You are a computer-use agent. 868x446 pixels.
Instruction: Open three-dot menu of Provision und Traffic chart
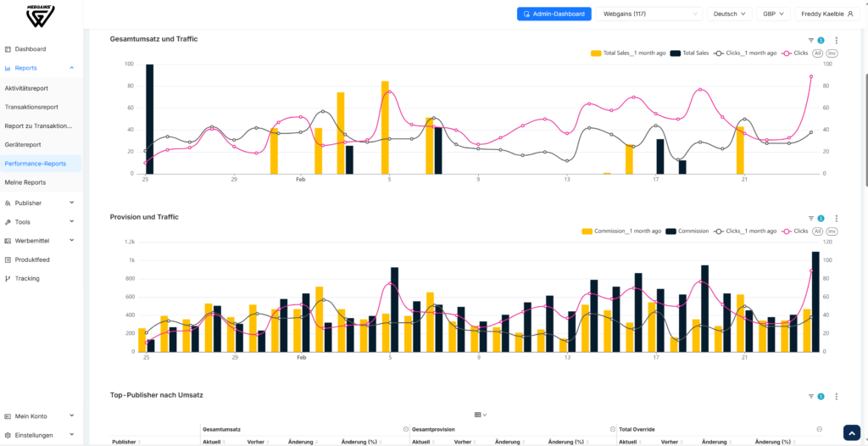(837, 218)
